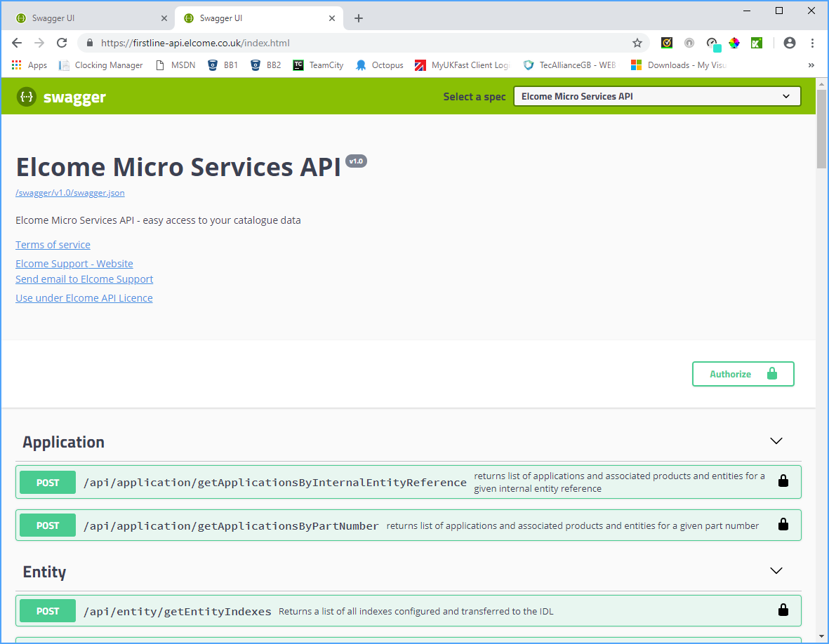
Task: View site info via the address bar padlock
Action: [x=90, y=43]
